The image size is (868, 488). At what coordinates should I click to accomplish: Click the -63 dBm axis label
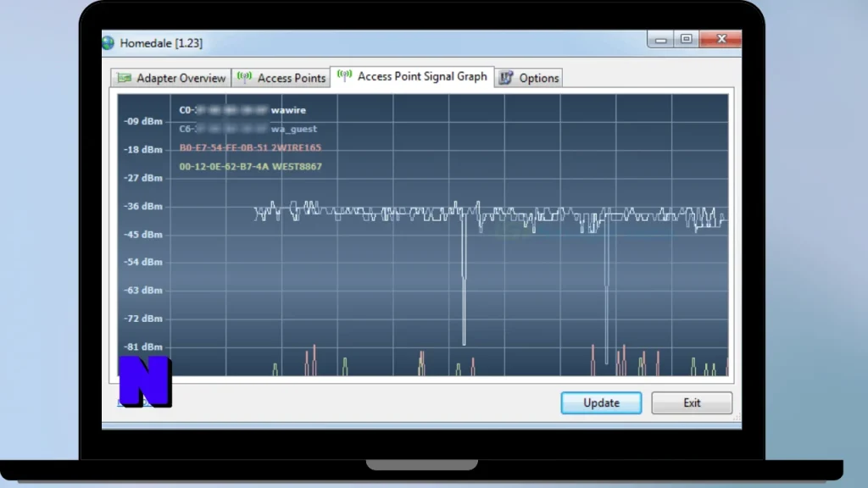click(142, 290)
